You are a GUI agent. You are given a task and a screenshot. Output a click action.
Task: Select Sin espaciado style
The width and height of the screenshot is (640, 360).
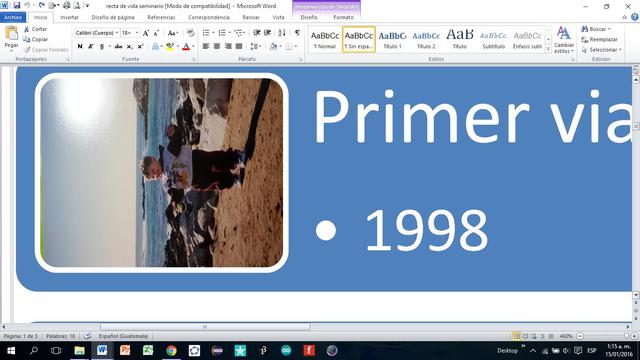tap(359, 40)
